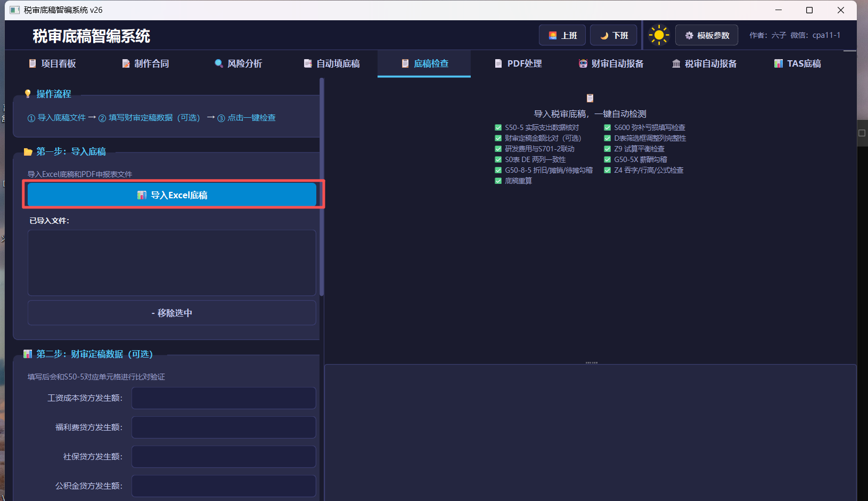Click the sunrise icon on 上班 button

pyautogui.click(x=553, y=36)
